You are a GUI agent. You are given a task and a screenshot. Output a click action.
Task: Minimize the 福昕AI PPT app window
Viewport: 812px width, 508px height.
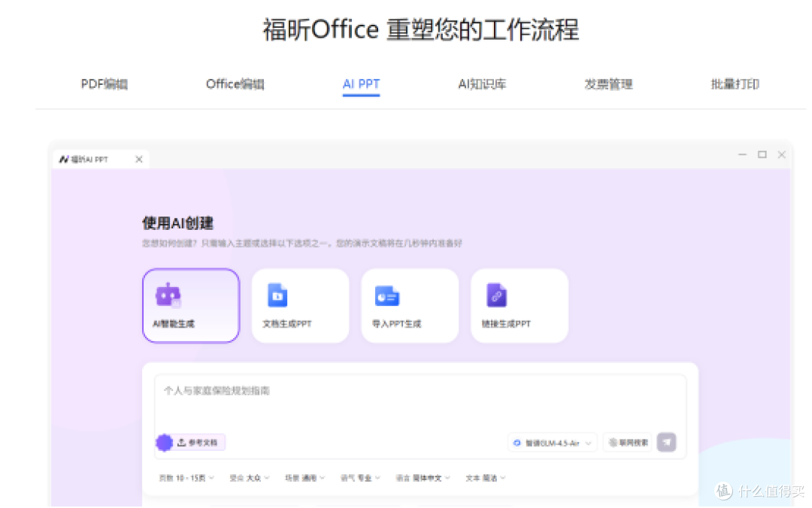742,154
